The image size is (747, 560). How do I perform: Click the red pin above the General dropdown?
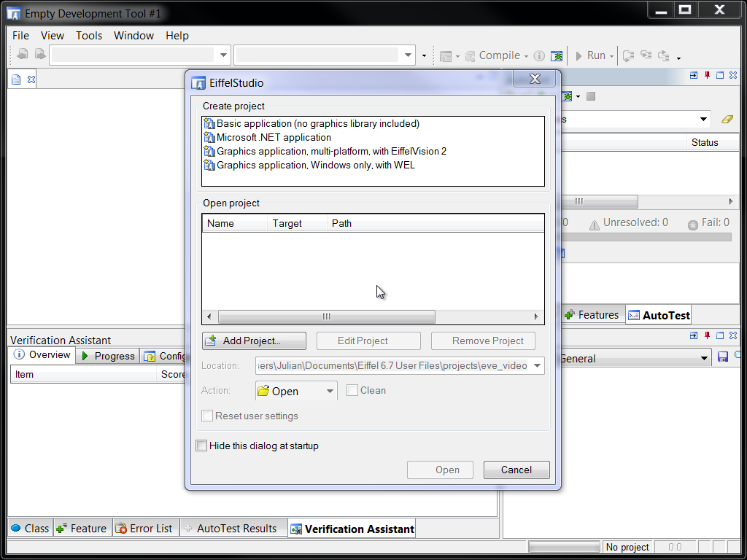[x=707, y=335]
